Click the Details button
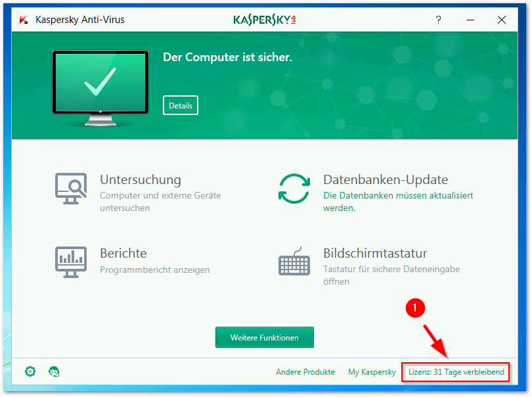This screenshot has height=397, width=532. pos(181,105)
